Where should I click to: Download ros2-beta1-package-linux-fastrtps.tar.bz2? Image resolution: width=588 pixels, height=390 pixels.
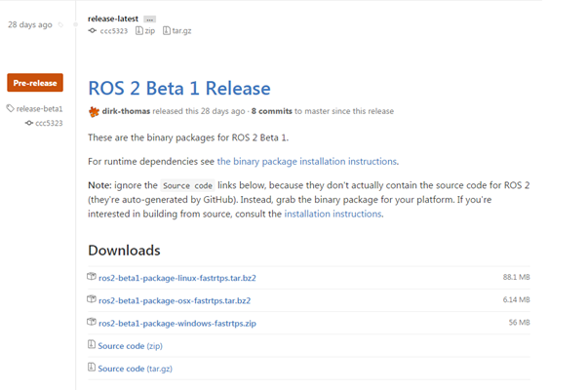tap(177, 278)
